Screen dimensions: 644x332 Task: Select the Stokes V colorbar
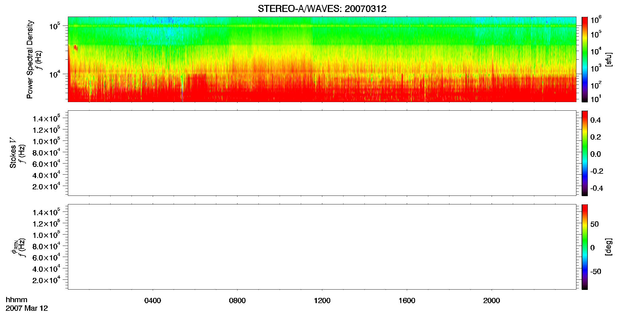pyautogui.click(x=585, y=153)
